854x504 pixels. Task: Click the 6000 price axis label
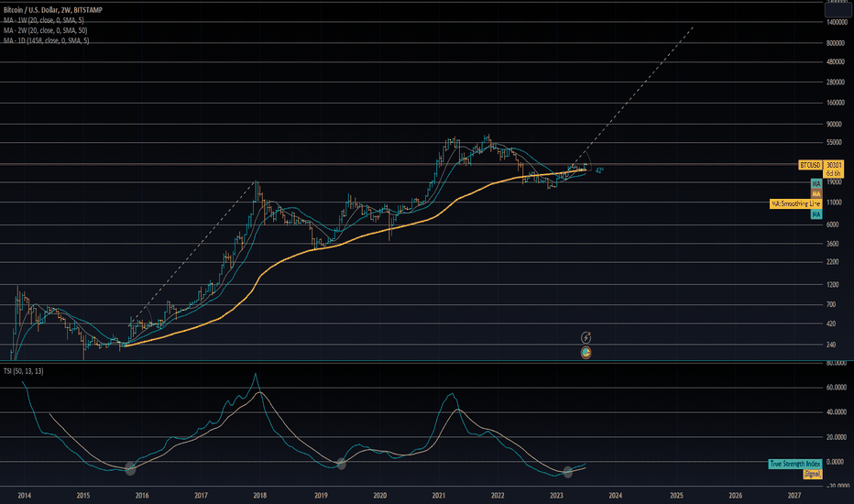click(x=832, y=225)
